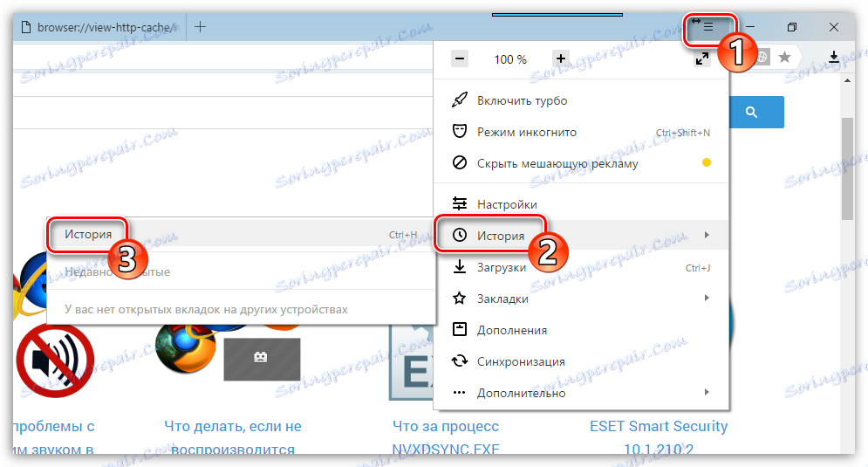Click the downloads arrow icon in menu
Viewport: 868px width, 467px height.
(x=460, y=266)
